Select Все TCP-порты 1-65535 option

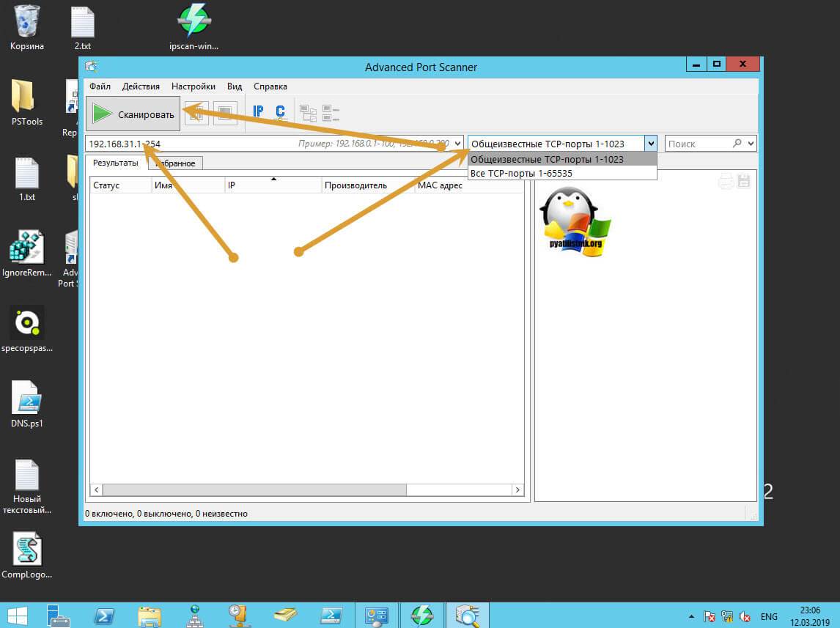click(x=521, y=174)
